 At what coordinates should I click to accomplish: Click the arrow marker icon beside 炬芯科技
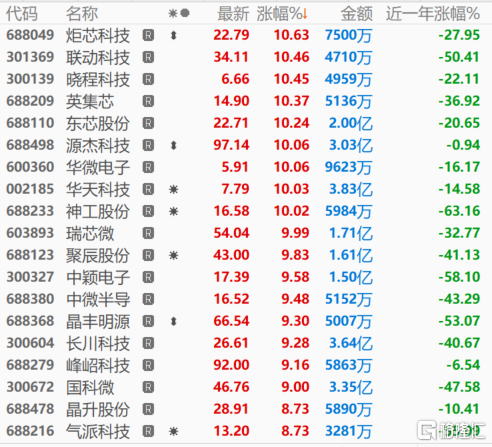click(x=173, y=35)
